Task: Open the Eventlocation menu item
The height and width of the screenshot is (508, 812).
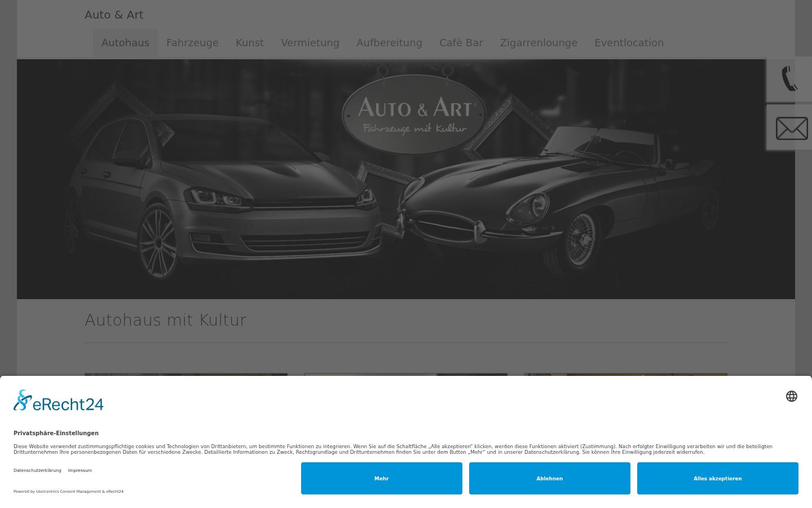Action: pos(629,43)
